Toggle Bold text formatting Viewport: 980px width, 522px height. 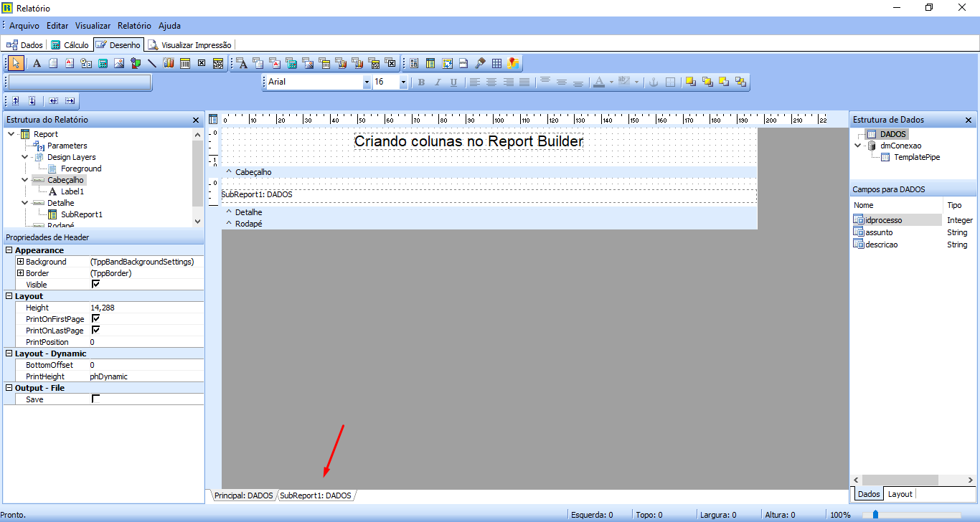[x=421, y=82]
